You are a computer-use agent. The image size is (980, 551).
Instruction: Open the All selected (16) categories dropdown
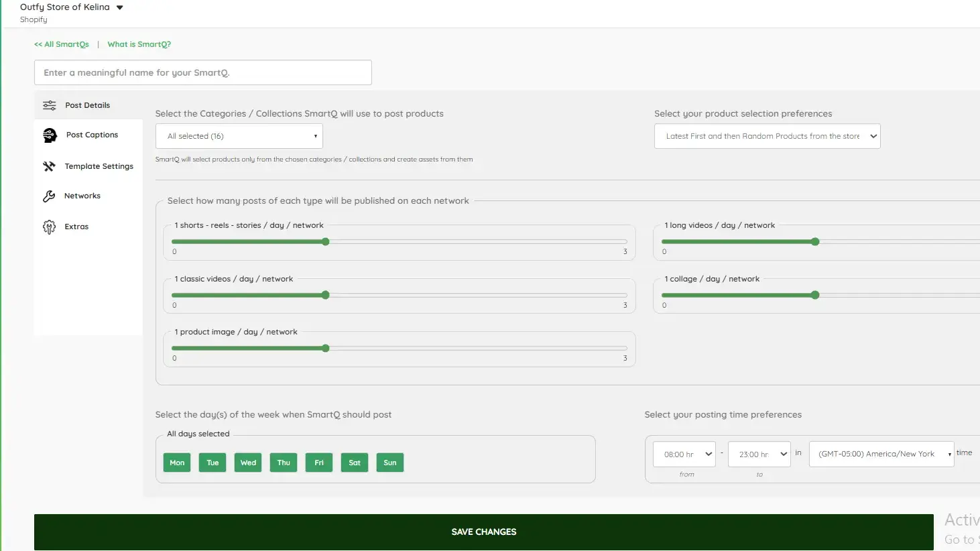239,136
